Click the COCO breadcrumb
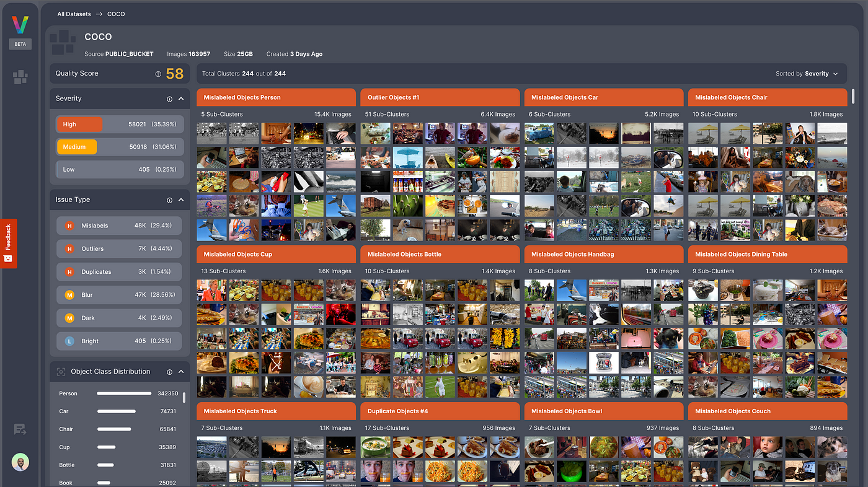 (116, 14)
